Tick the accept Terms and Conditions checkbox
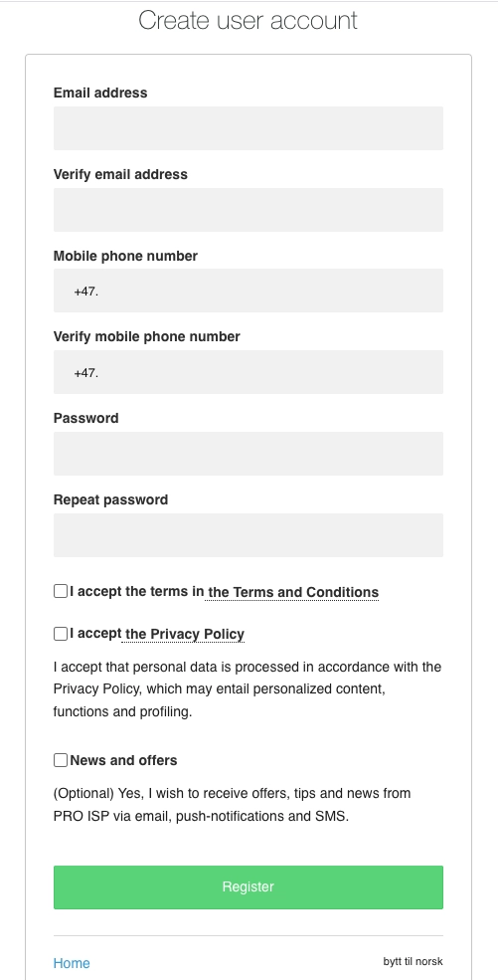This screenshot has height=980, width=498. click(61, 591)
